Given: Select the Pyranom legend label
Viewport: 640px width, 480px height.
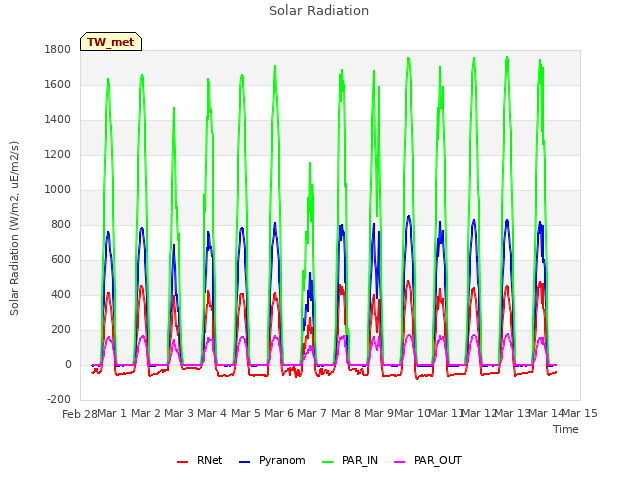Looking at the screenshot, I should point(282,460).
